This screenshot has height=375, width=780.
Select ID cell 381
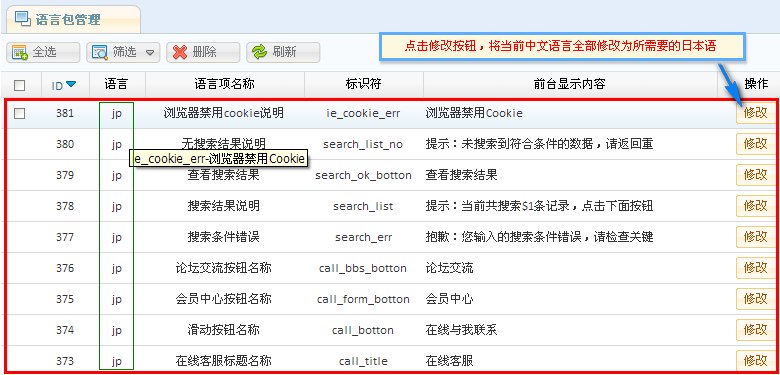65,113
